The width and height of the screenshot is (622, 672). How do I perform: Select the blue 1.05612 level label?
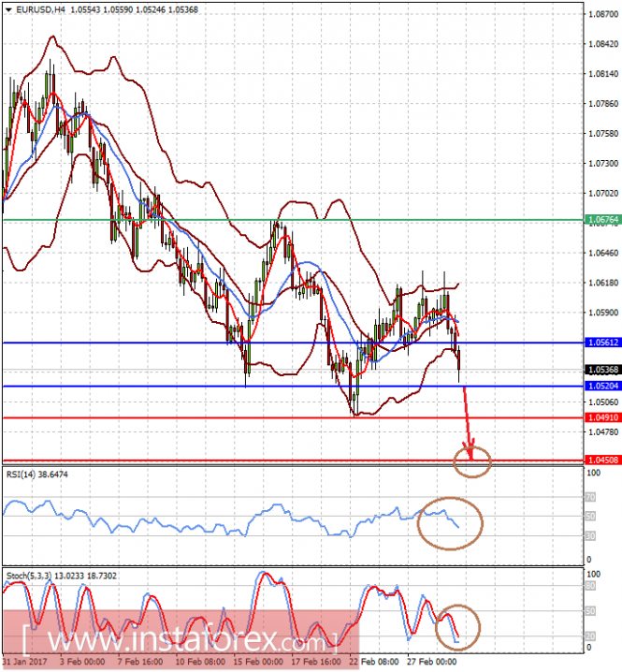point(603,342)
